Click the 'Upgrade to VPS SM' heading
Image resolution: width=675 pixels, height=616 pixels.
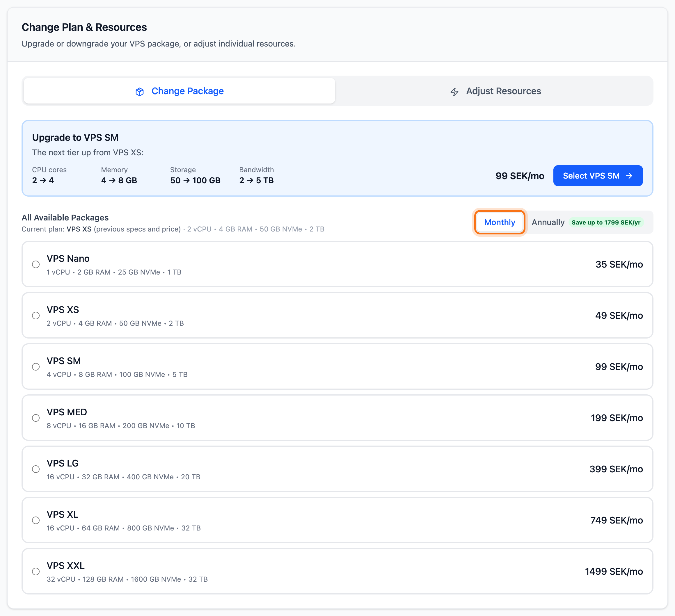75,138
